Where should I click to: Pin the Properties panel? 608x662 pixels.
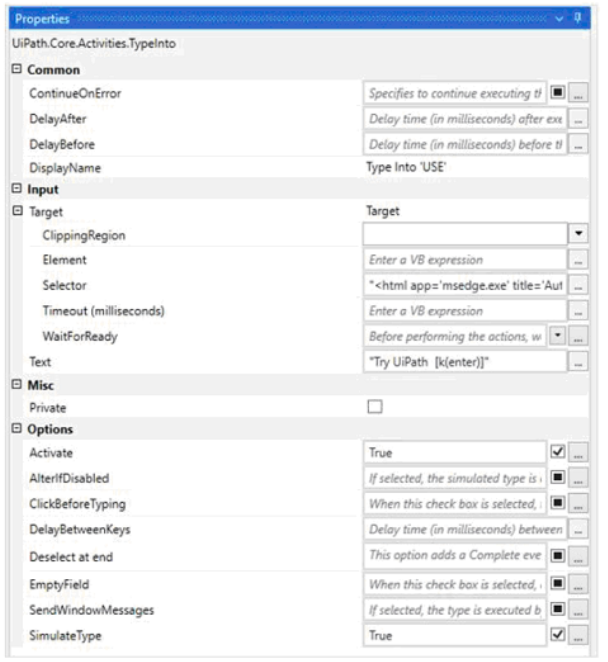tap(578, 18)
